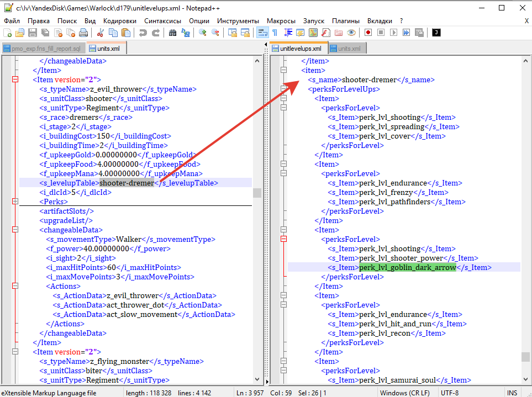Click the perk_lvl_goblin_dark_arrow line
532x397 pixels.
[408, 267]
